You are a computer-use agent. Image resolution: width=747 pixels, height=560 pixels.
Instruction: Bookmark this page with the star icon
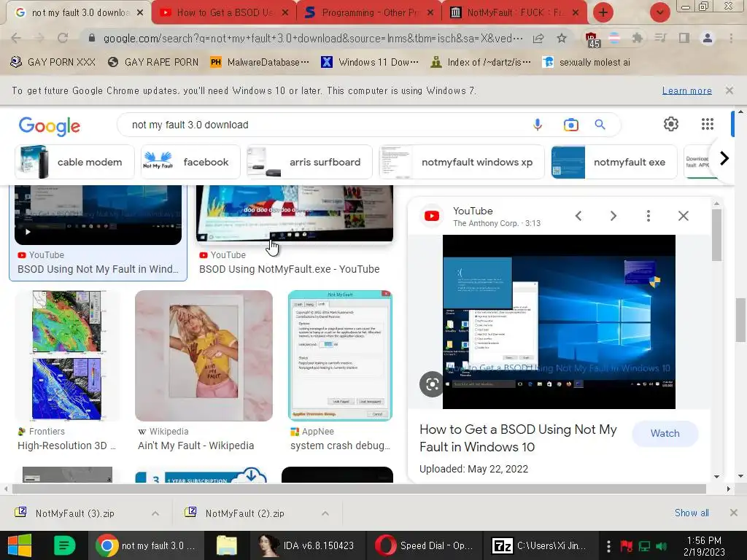(x=562, y=38)
